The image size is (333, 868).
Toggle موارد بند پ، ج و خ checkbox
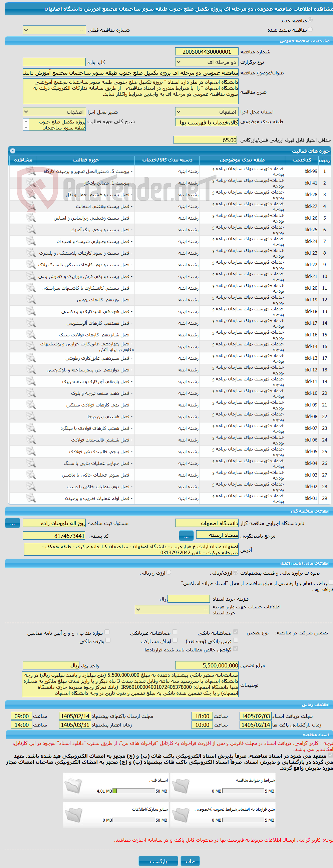(107, 632)
